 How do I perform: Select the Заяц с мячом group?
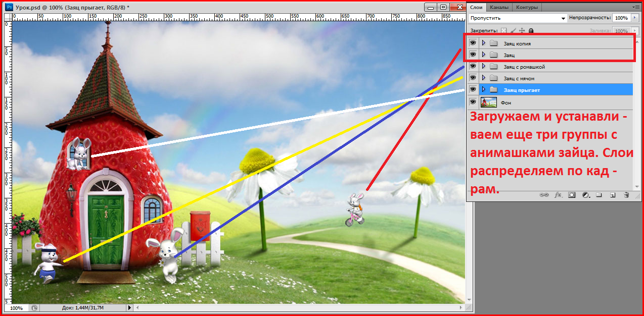click(549, 78)
